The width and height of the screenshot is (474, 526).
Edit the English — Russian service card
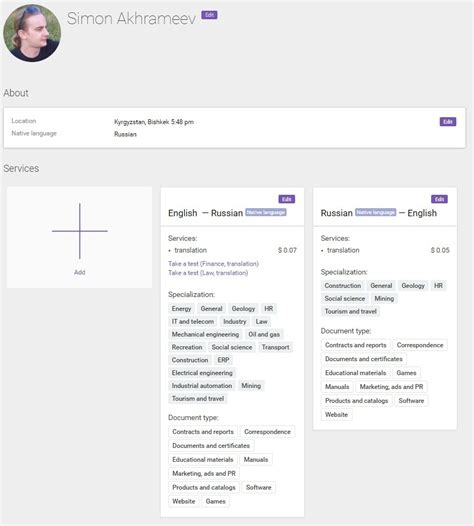[286, 199]
